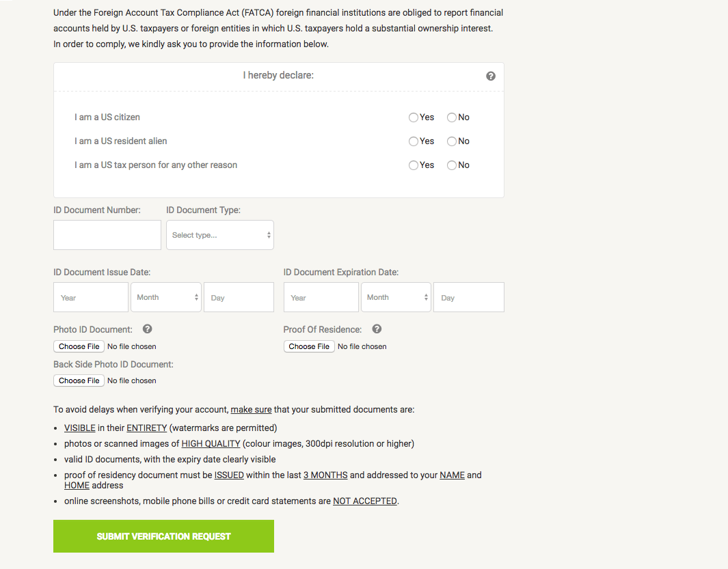Select No for US resident alien
This screenshot has height=569, width=728.
452,141
